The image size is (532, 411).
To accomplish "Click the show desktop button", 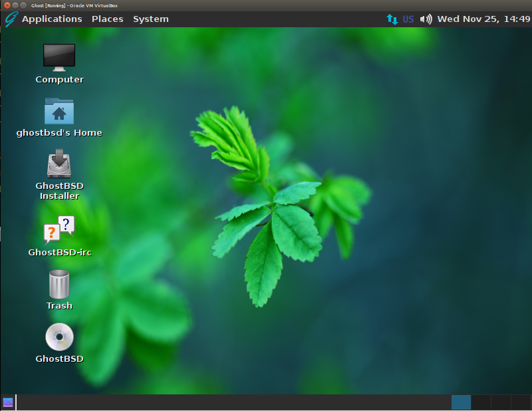I will click(8, 402).
